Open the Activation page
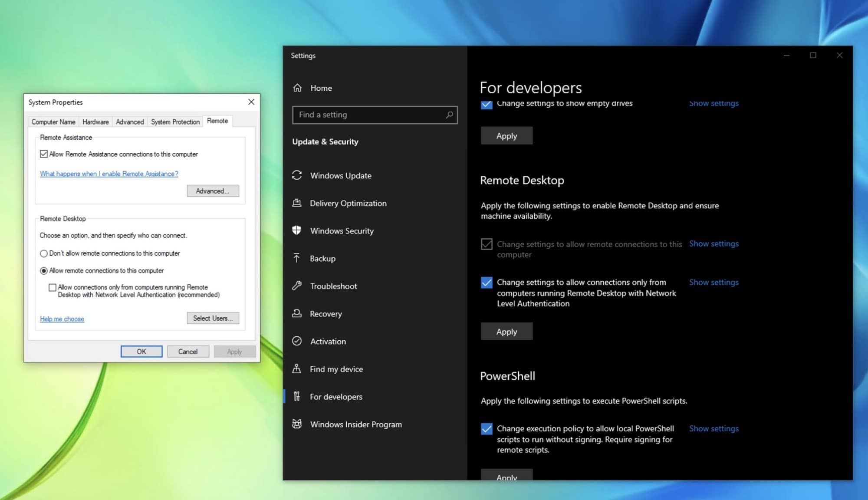This screenshot has height=500, width=868. [328, 342]
